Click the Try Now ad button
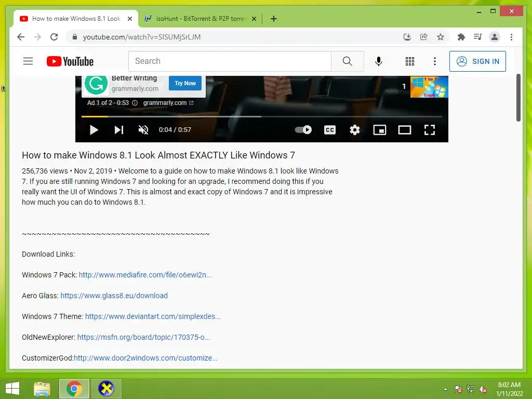 tap(185, 83)
